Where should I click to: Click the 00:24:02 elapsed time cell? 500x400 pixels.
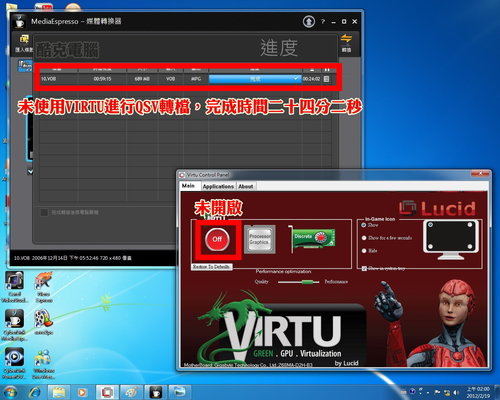pos(311,79)
